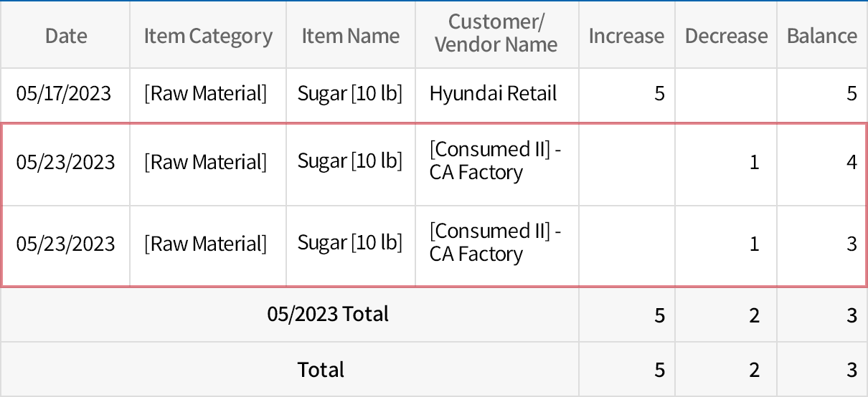Select Increase value in the final Total row
868x397 pixels.
click(x=659, y=370)
